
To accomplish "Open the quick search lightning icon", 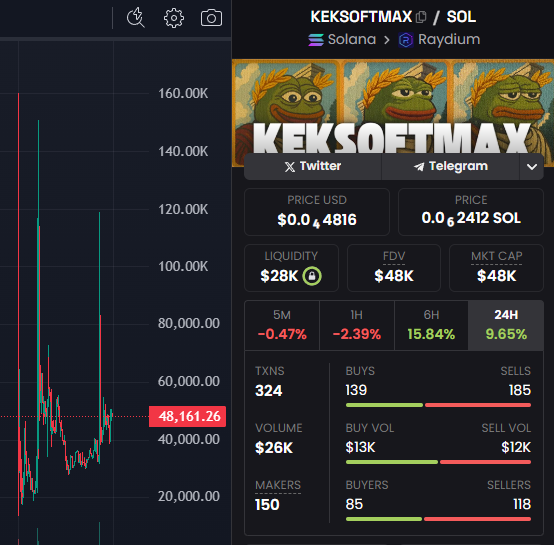I will [x=136, y=17].
